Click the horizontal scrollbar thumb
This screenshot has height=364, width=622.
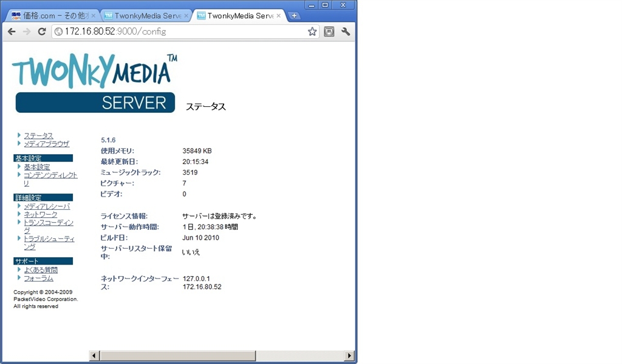point(177,356)
